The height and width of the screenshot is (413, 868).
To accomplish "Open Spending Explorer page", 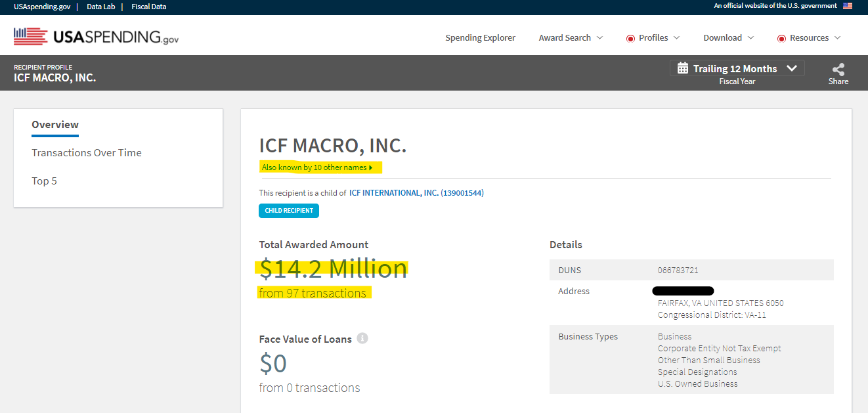I will coord(480,38).
